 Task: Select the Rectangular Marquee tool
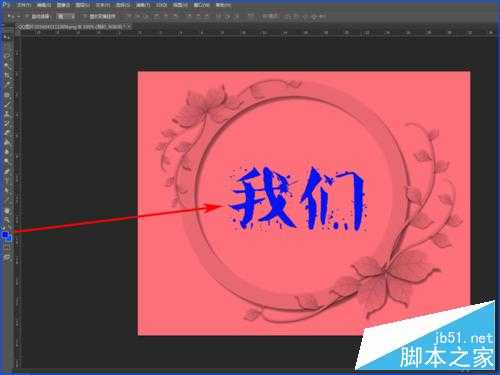point(7,46)
